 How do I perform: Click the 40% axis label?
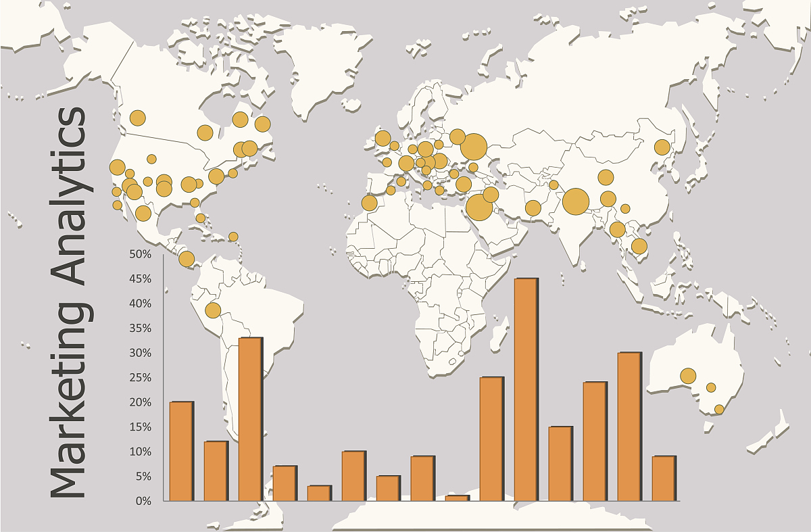[x=140, y=304]
